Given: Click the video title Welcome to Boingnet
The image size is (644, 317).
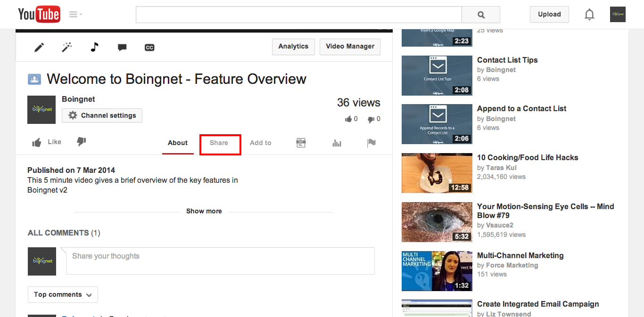Looking at the screenshot, I should click(177, 79).
